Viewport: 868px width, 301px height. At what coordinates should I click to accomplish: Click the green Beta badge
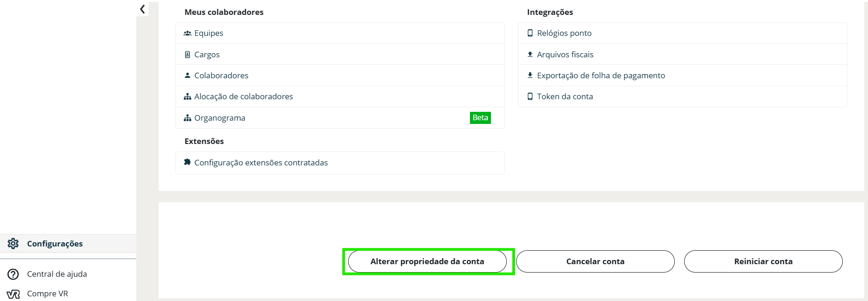[x=480, y=118]
